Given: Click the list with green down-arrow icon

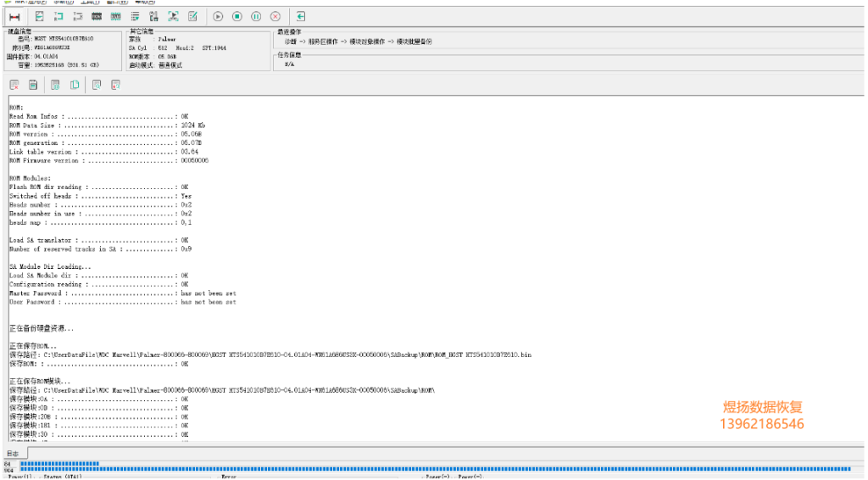Looking at the screenshot, I should tap(135, 17).
